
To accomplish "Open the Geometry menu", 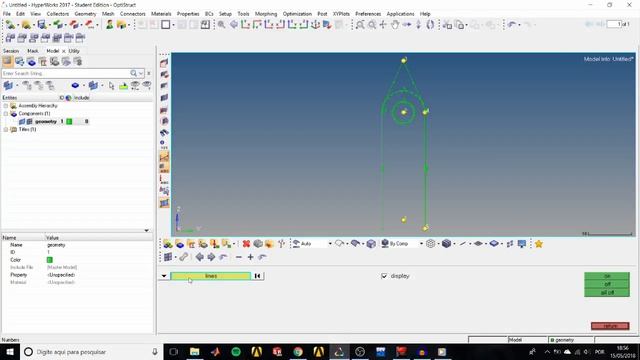I will click(x=85, y=14).
